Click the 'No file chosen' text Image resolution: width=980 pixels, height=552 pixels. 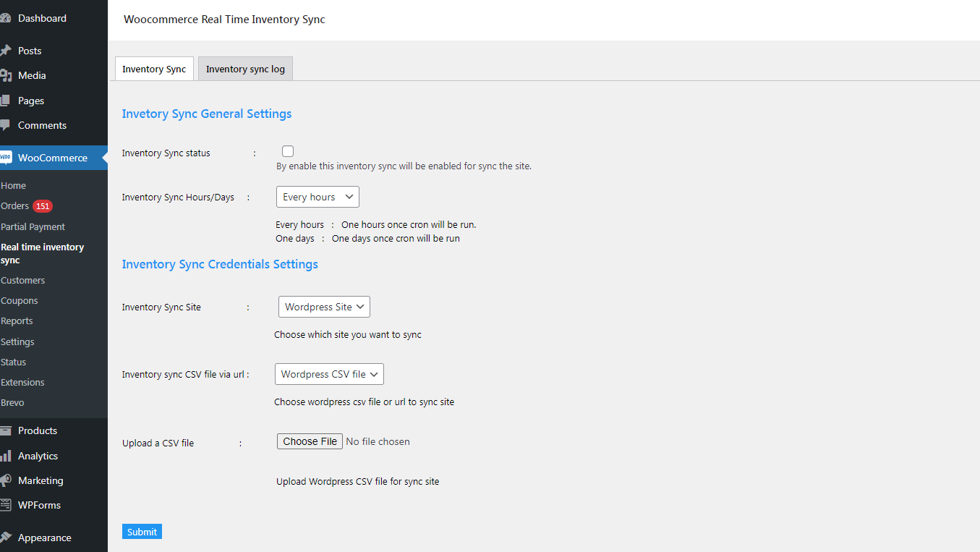tap(378, 441)
